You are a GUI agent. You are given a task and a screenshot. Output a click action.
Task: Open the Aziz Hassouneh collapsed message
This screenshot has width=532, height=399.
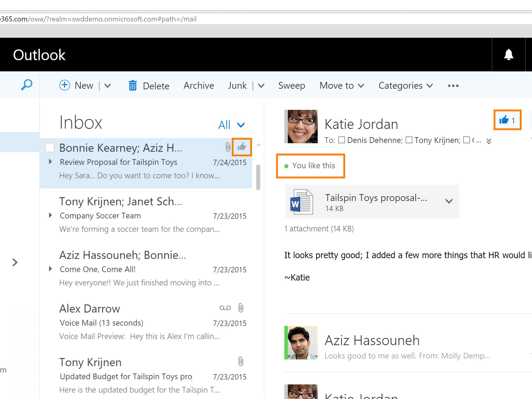point(408,343)
